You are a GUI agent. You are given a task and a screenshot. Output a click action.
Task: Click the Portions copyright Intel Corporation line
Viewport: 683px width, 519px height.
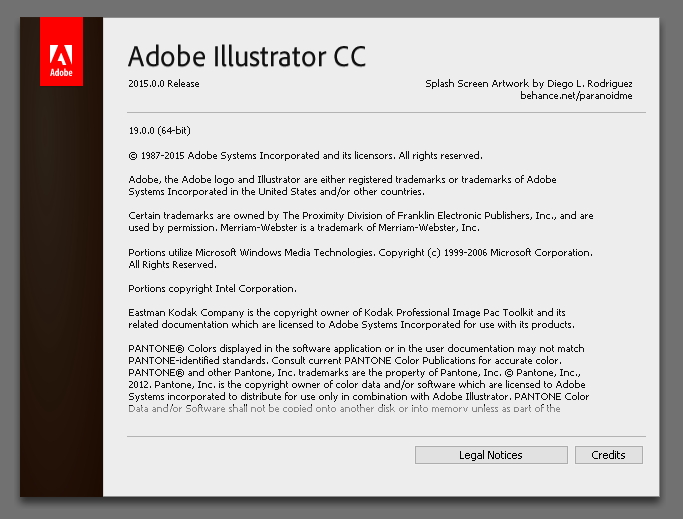[212, 288]
